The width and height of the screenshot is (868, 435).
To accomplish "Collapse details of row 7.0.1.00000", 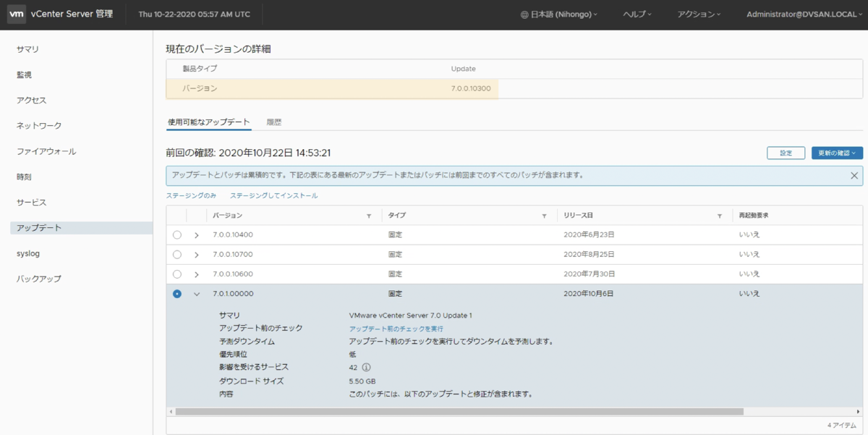I will (x=197, y=294).
